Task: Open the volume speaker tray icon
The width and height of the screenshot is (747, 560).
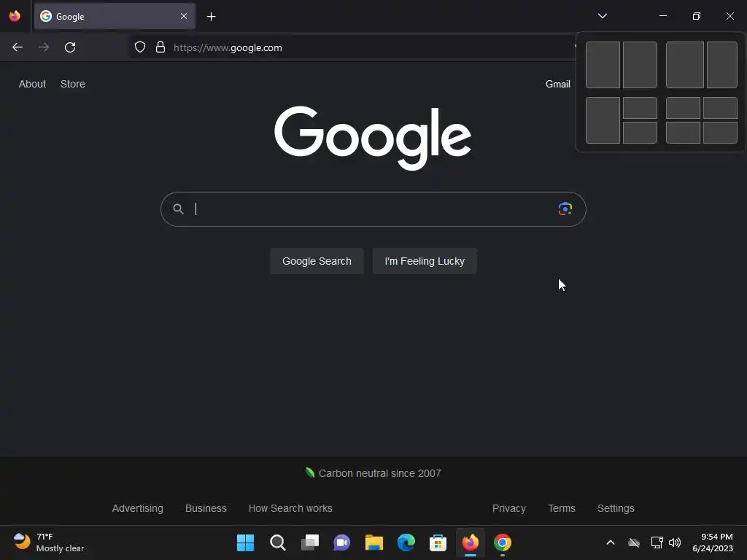Action: [675, 542]
